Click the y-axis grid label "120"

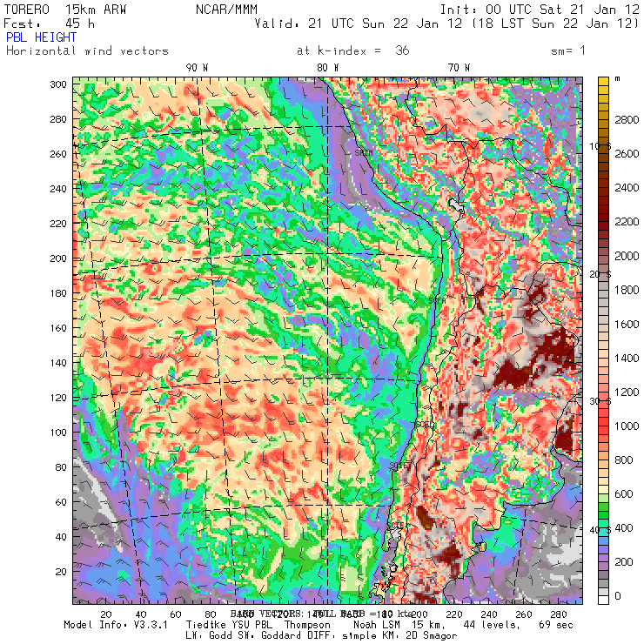point(58,398)
